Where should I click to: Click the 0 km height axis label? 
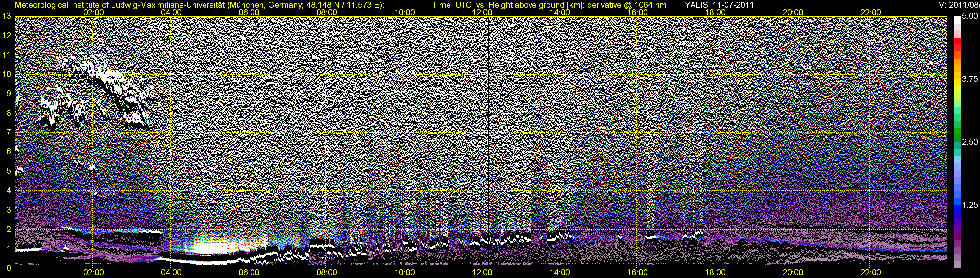[x=9, y=268]
